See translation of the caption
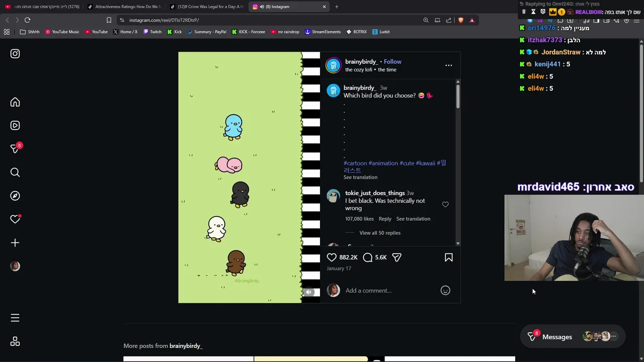The image size is (644, 362). point(360,177)
